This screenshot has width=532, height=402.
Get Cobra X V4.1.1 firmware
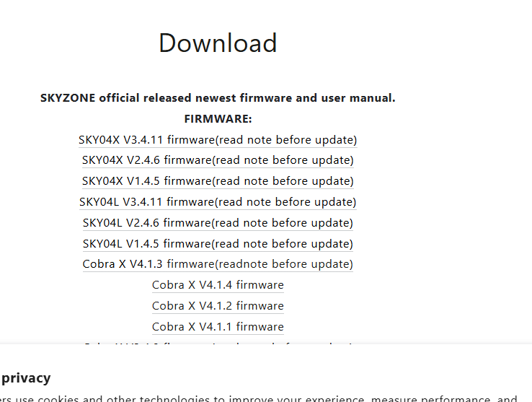pyautogui.click(x=218, y=327)
